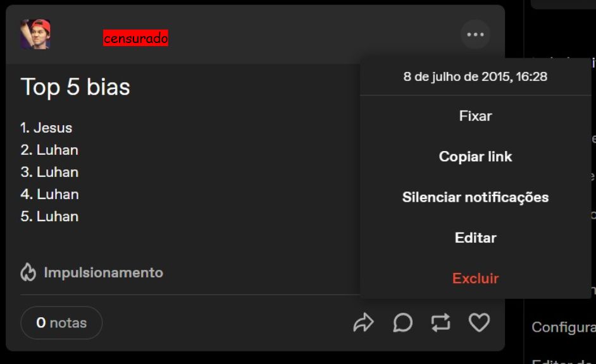Click the red censurado blog name
The width and height of the screenshot is (596, 364).
click(x=135, y=38)
